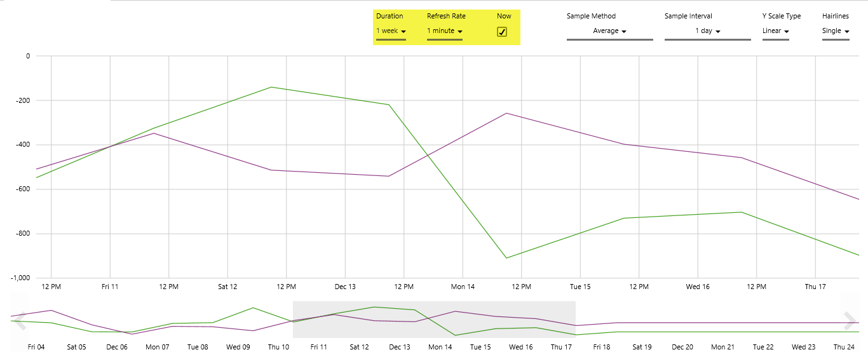Toggle the Now checkbox
The width and height of the screenshot is (868, 352).
tap(502, 32)
